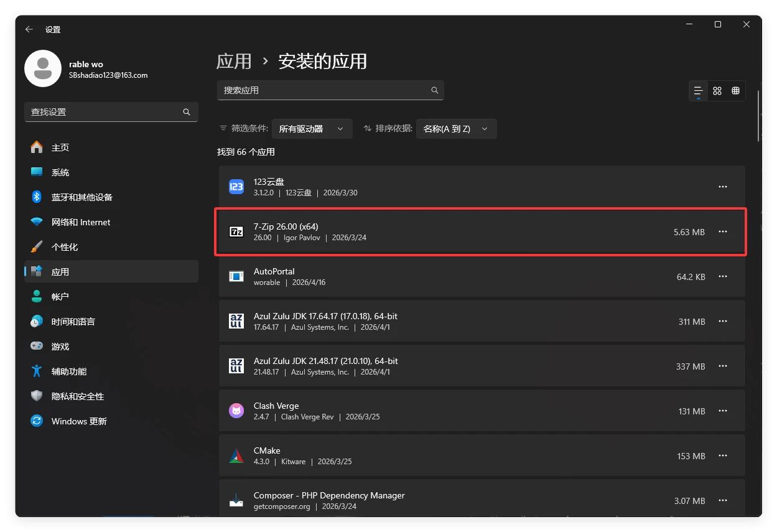
Task: Switch to list view layout icon
Action: tap(699, 91)
